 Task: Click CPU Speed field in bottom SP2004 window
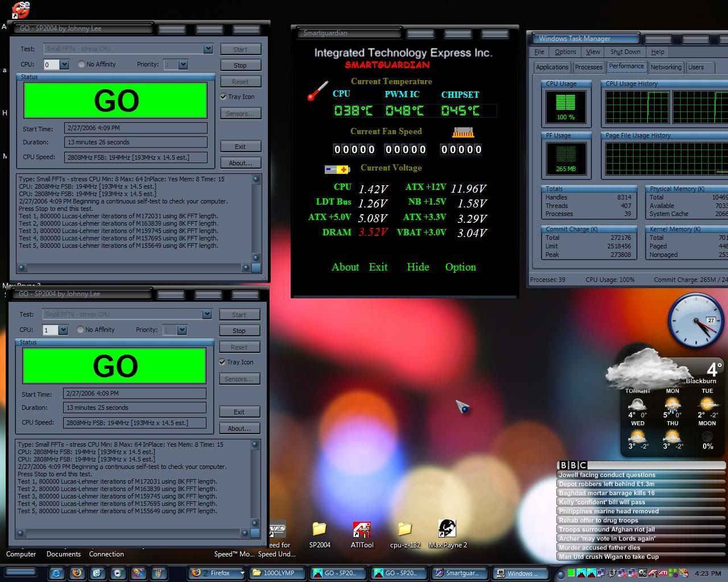pyautogui.click(x=134, y=423)
